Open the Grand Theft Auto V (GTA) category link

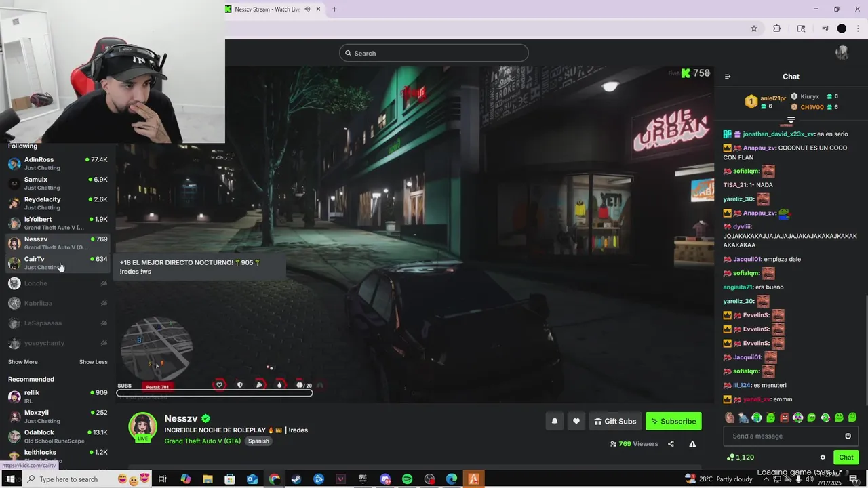tap(202, 441)
